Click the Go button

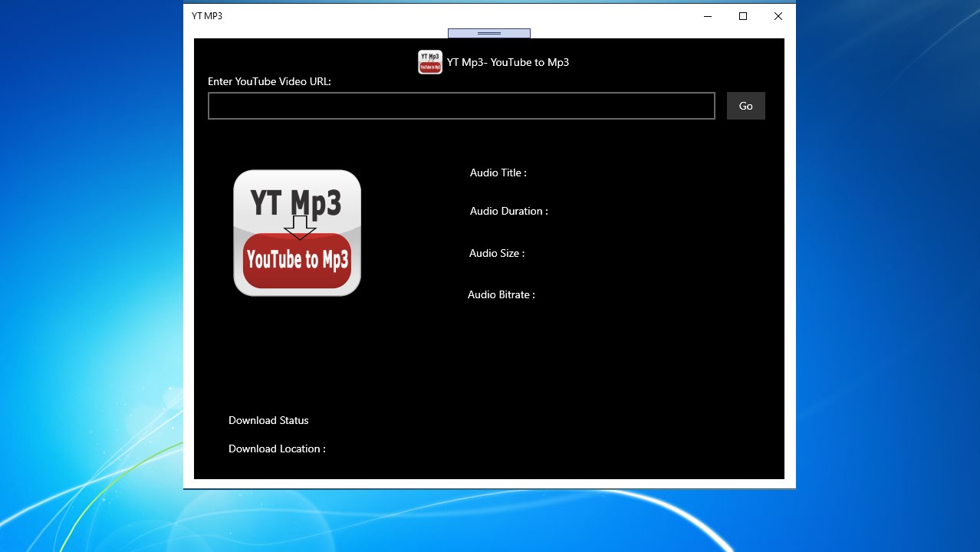[745, 106]
